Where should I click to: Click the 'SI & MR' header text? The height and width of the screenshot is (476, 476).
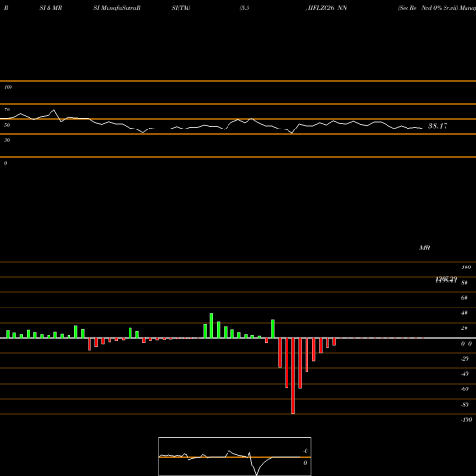click(x=50, y=8)
